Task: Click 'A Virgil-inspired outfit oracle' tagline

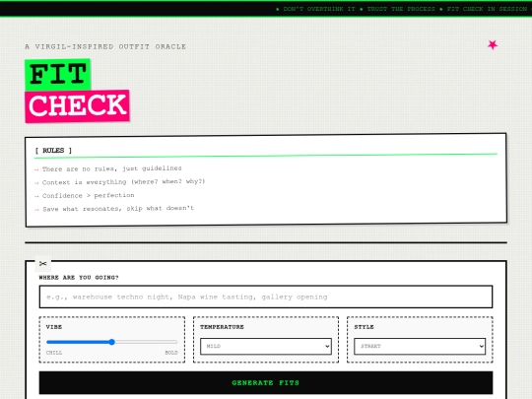Action: point(105,46)
